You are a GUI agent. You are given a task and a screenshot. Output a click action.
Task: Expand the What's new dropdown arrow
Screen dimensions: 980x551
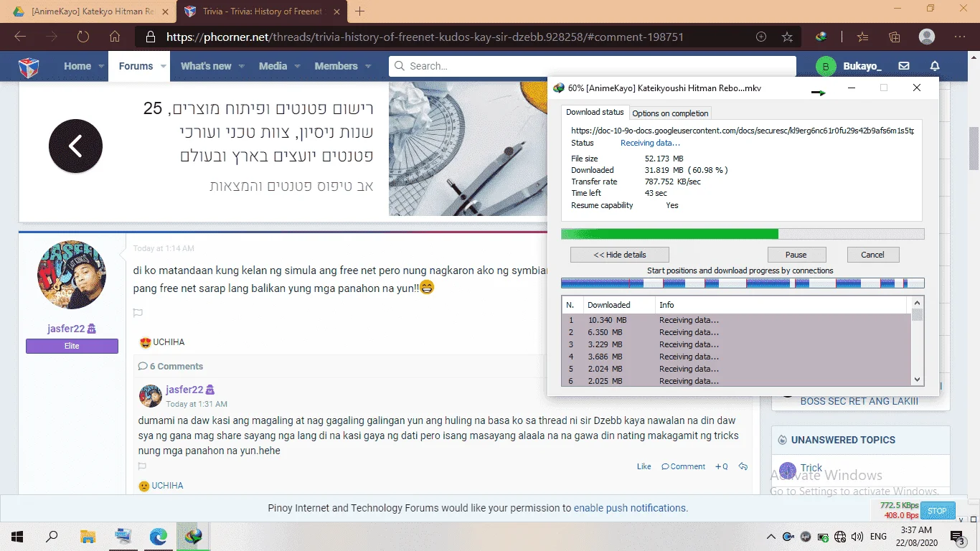pos(242,66)
